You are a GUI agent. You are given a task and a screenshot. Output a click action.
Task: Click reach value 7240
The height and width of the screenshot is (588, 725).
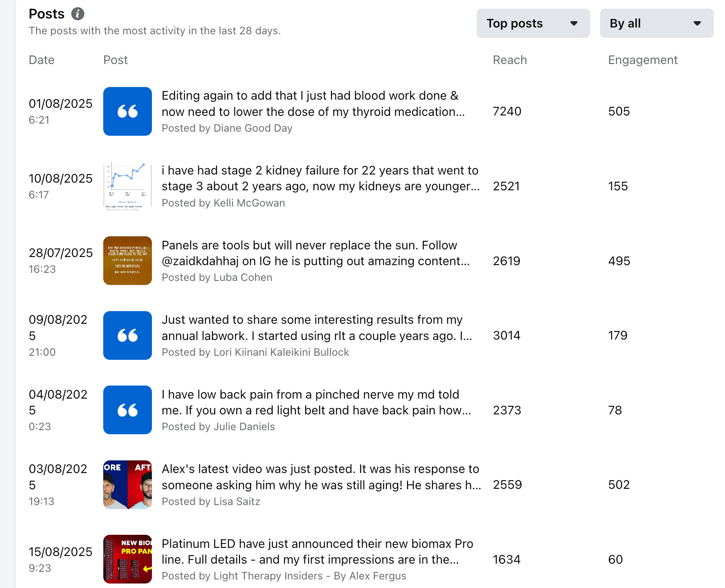pyautogui.click(x=507, y=111)
